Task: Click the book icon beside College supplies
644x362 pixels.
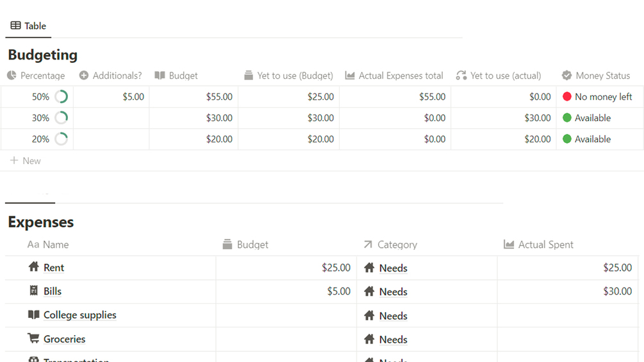Action: [34, 315]
